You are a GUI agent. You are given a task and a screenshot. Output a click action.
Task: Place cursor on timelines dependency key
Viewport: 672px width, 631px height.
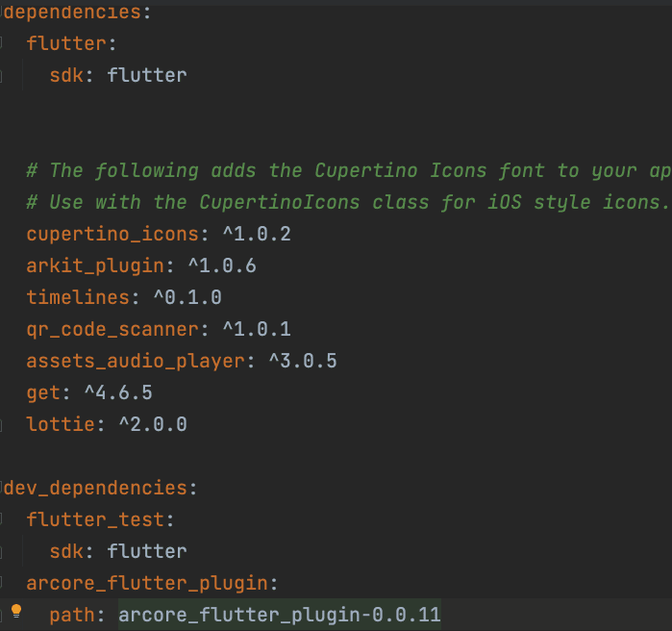(x=72, y=297)
